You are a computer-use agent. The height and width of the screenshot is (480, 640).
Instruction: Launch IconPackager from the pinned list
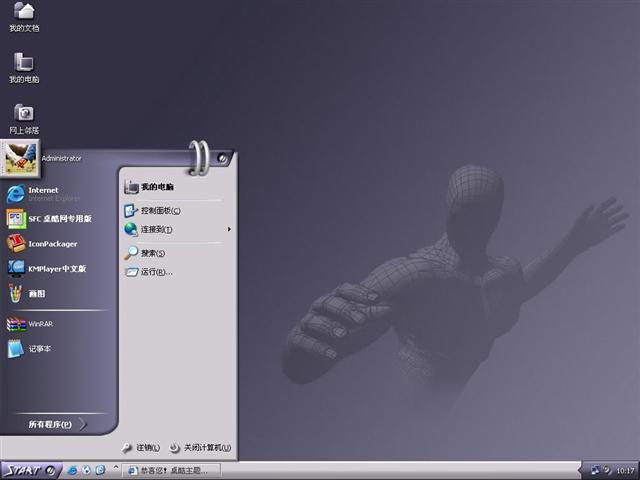coord(50,243)
